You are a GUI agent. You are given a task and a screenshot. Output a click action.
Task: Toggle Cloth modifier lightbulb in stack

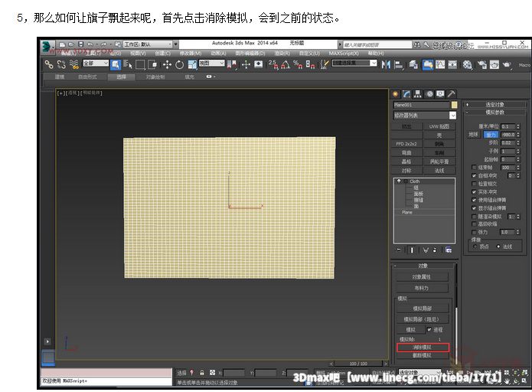point(399,181)
